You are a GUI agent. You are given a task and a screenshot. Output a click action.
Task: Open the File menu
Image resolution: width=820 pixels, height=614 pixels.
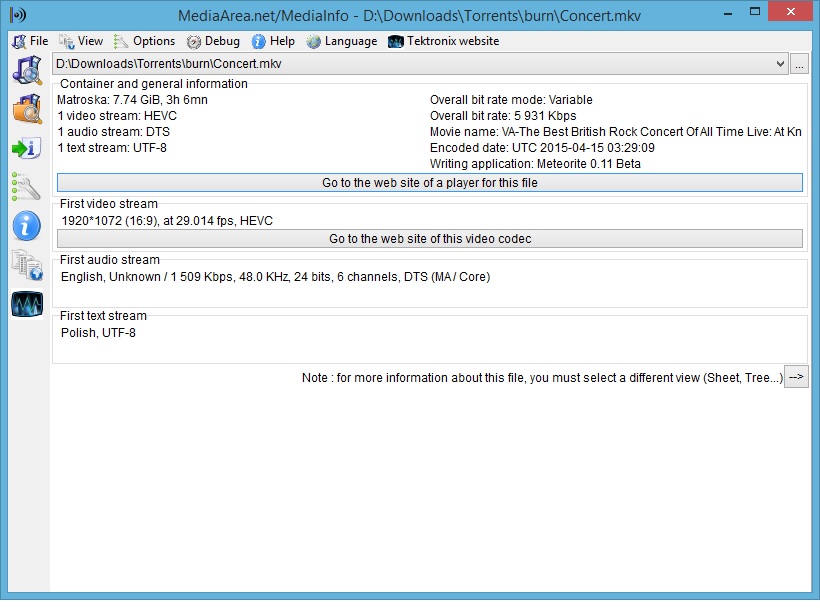[30, 41]
